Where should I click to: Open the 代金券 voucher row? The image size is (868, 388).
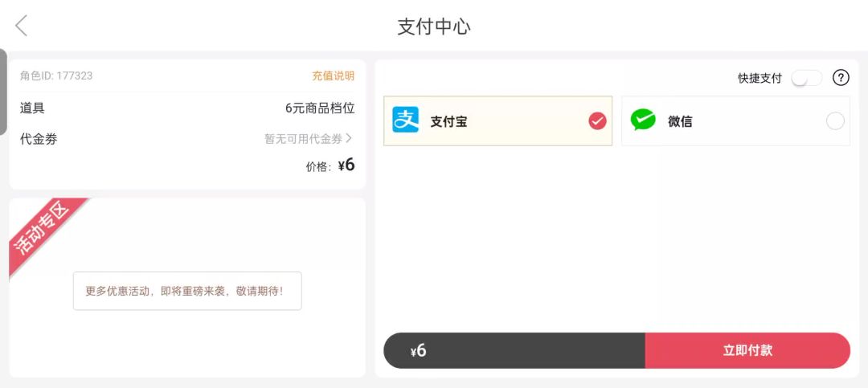pyautogui.click(x=186, y=139)
